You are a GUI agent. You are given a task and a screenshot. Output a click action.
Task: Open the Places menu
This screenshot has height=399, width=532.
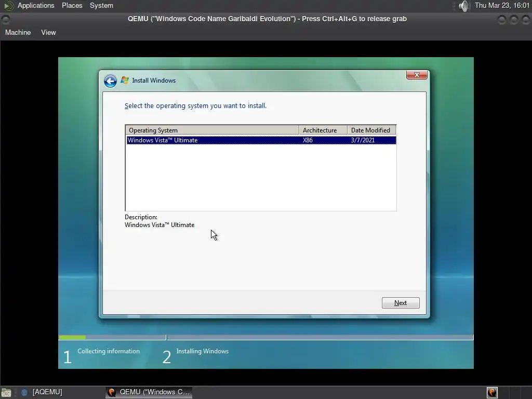[72, 5]
